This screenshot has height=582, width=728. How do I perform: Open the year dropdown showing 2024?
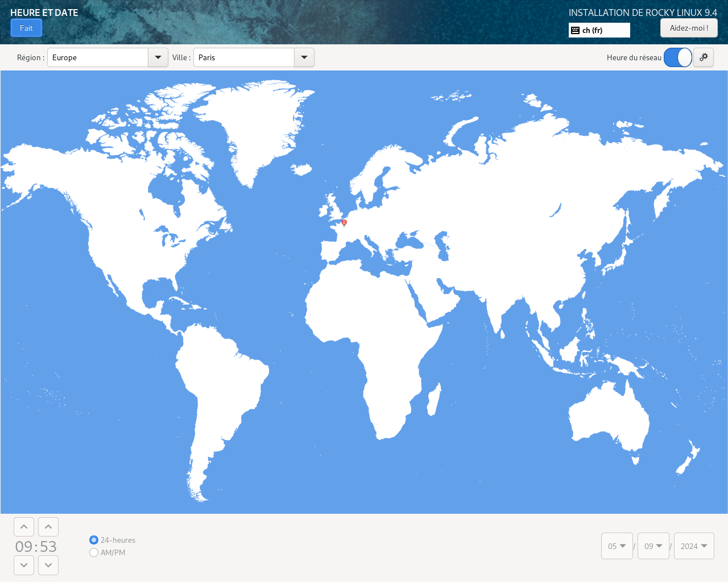click(693, 546)
